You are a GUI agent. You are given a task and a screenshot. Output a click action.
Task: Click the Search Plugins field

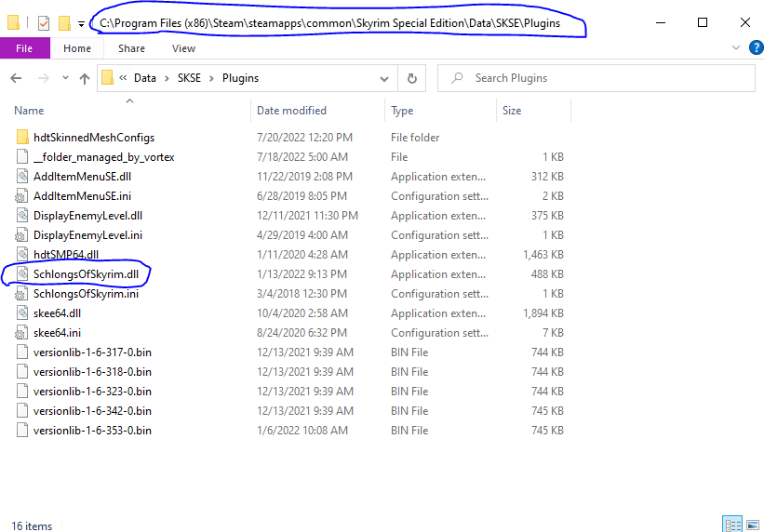(x=596, y=78)
